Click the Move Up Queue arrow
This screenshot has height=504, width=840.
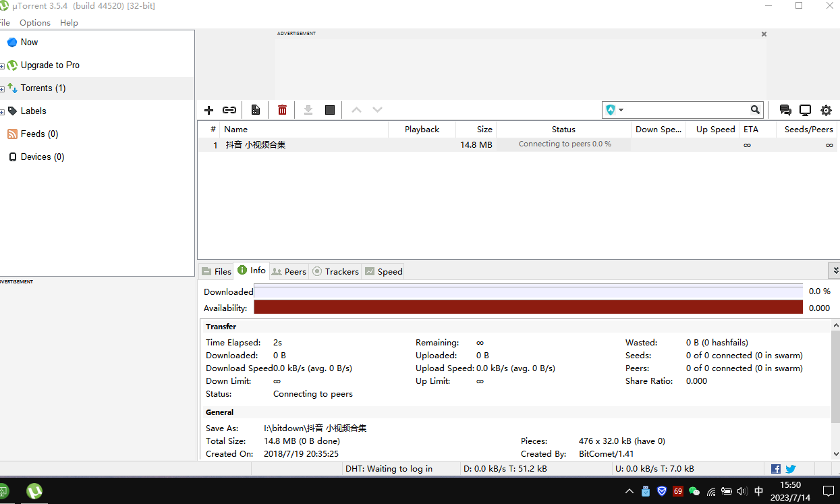pos(356,110)
